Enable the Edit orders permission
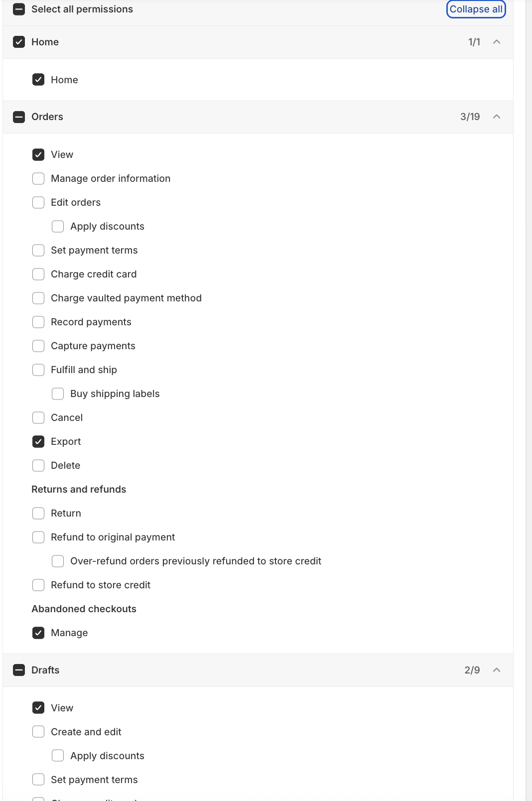Image resolution: width=532 pixels, height=801 pixels. point(38,202)
